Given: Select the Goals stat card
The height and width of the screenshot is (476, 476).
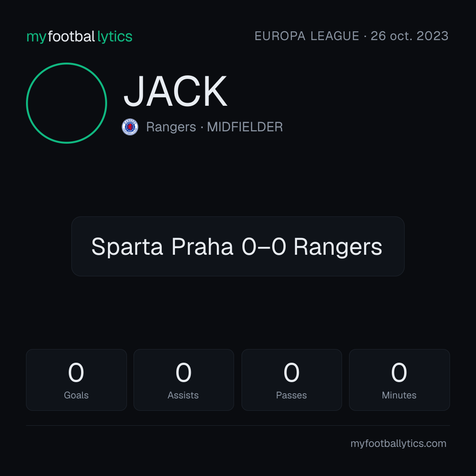Looking at the screenshot, I should click(76, 380).
